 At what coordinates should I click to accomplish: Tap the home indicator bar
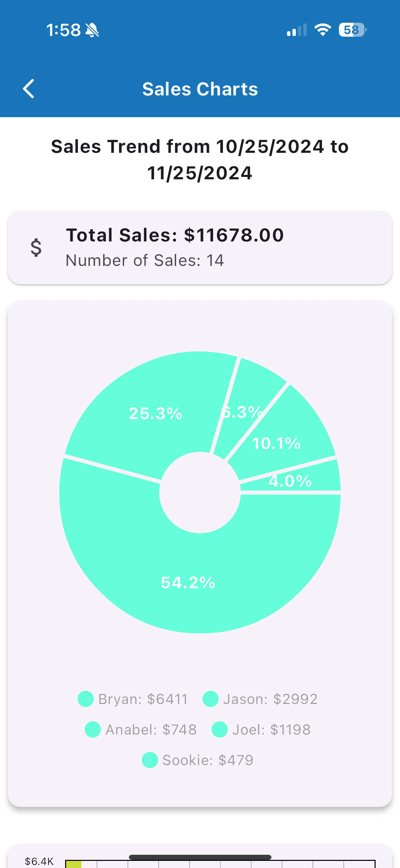pyautogui.click(x=200, y=857)
